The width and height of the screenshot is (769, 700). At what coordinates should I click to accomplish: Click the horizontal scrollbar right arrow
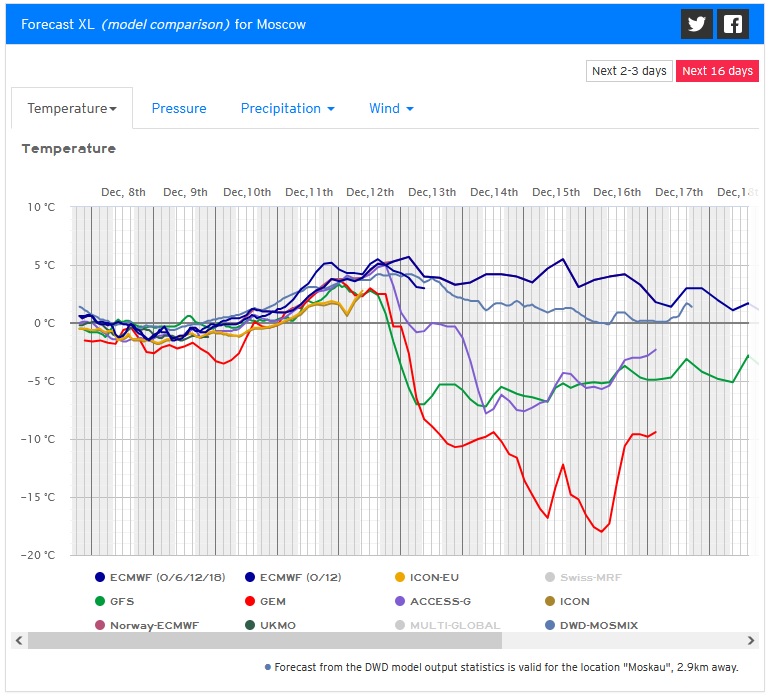pos(752,641)
